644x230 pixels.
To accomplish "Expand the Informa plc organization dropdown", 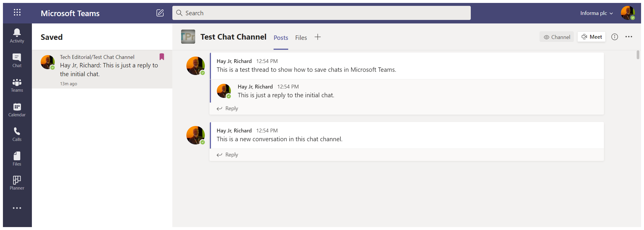I will 596,13.
